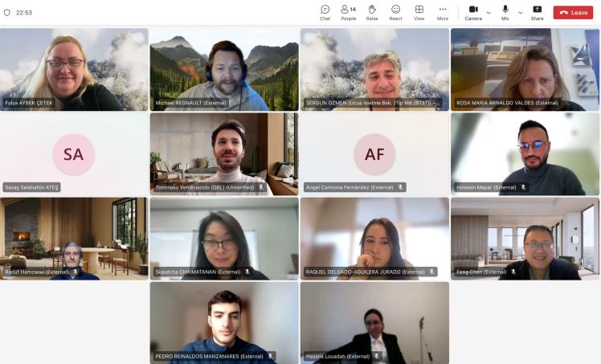Expand the Camera options dropdown arrow

[x=489, y=13]
